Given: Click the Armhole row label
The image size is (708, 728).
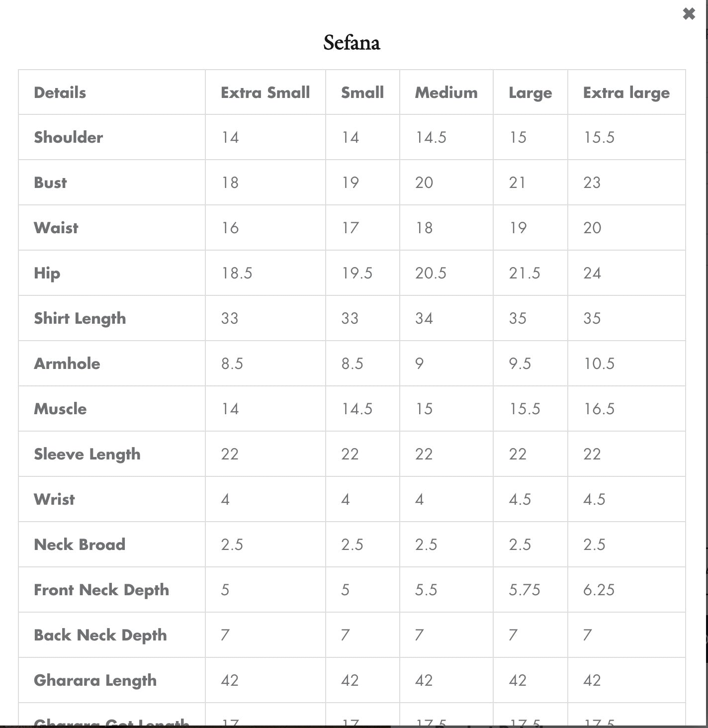Looking at the screenshot, I should click(x=67, y=364).
